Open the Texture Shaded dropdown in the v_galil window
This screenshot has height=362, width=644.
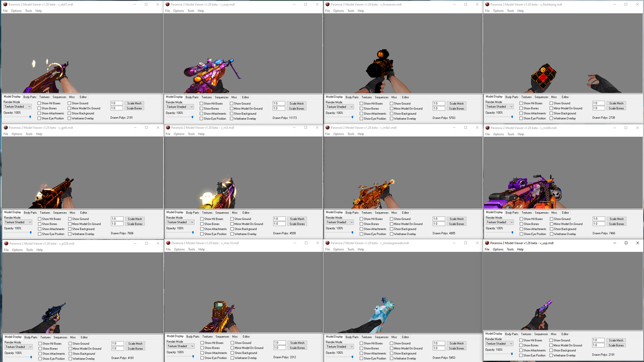[18, 222]
